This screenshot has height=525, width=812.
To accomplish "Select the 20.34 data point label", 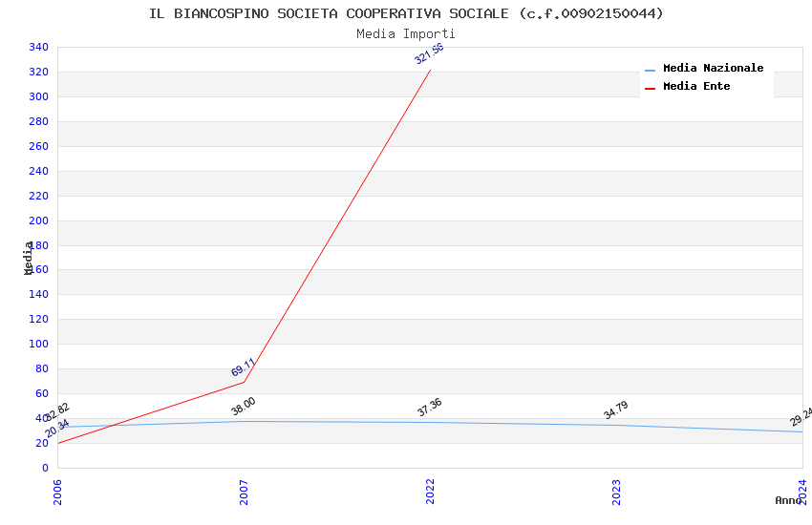I will (57, 429).
